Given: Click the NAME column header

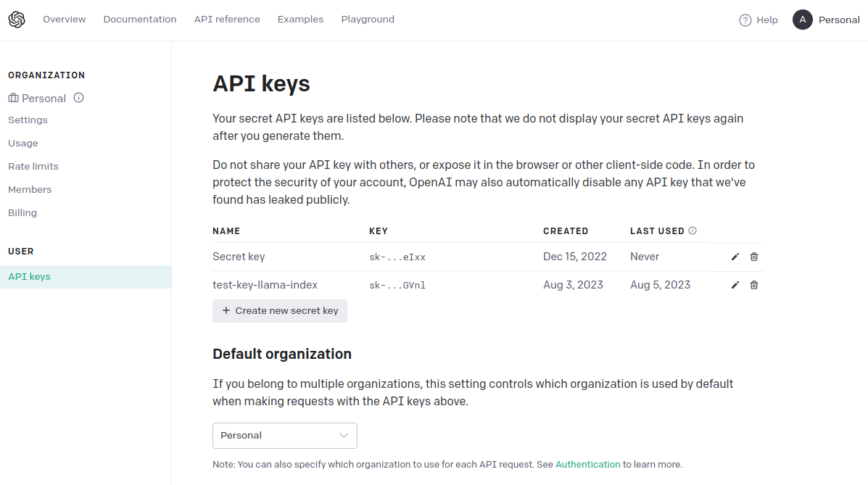Looking at the screenshot, I should click(226, 231).
